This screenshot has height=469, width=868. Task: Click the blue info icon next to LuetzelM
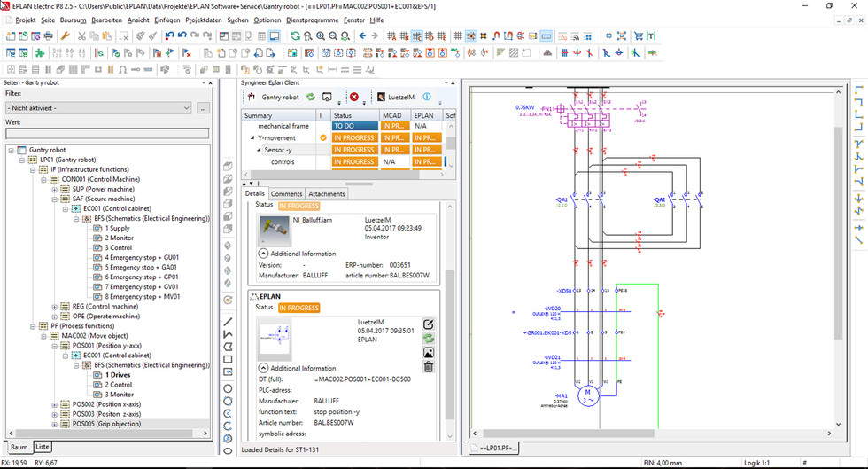[x=427, y=97]
